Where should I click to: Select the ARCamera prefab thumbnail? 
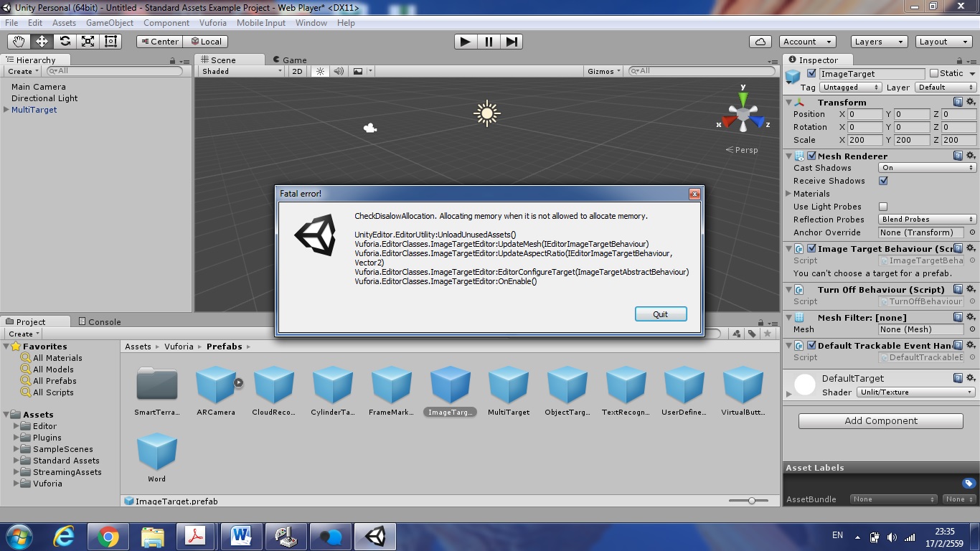(x=215, y=384)
